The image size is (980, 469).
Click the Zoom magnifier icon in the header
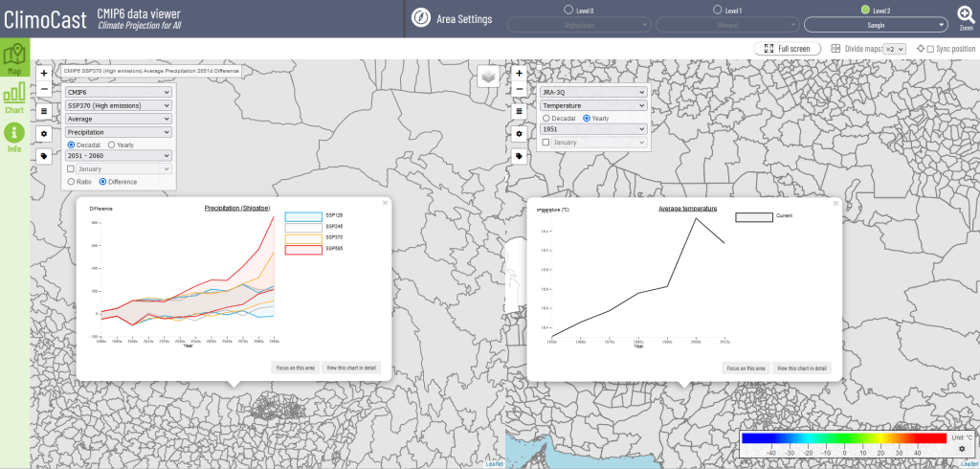tap(966, 16)
